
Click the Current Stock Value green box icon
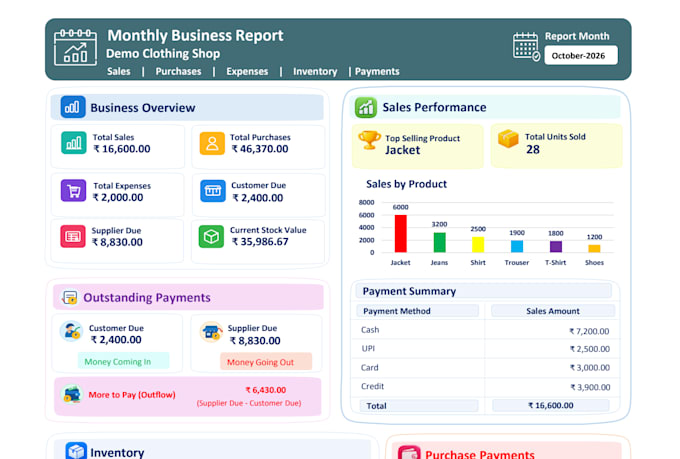[211, 236]
